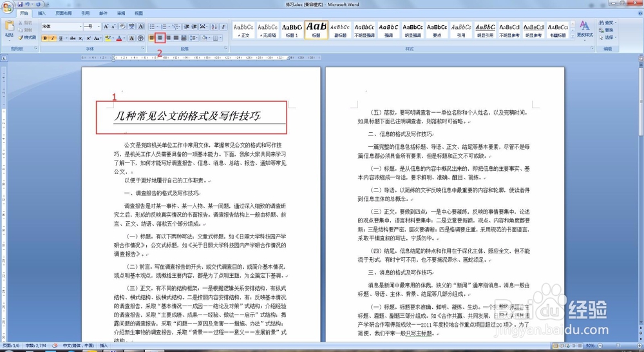This screenshot has height=352, width=644.
Task: Cut the selection using 剪切
Action: coord(26,23)
